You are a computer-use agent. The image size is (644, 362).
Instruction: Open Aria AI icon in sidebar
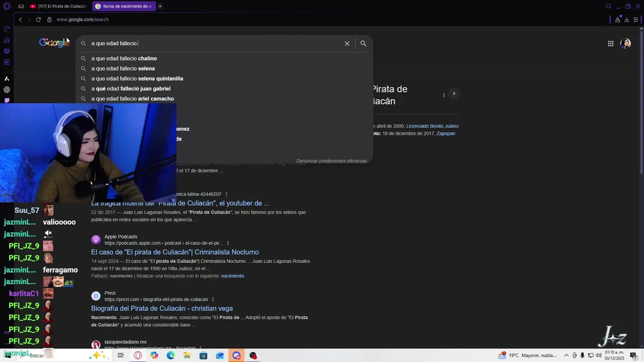click(7, 78)
